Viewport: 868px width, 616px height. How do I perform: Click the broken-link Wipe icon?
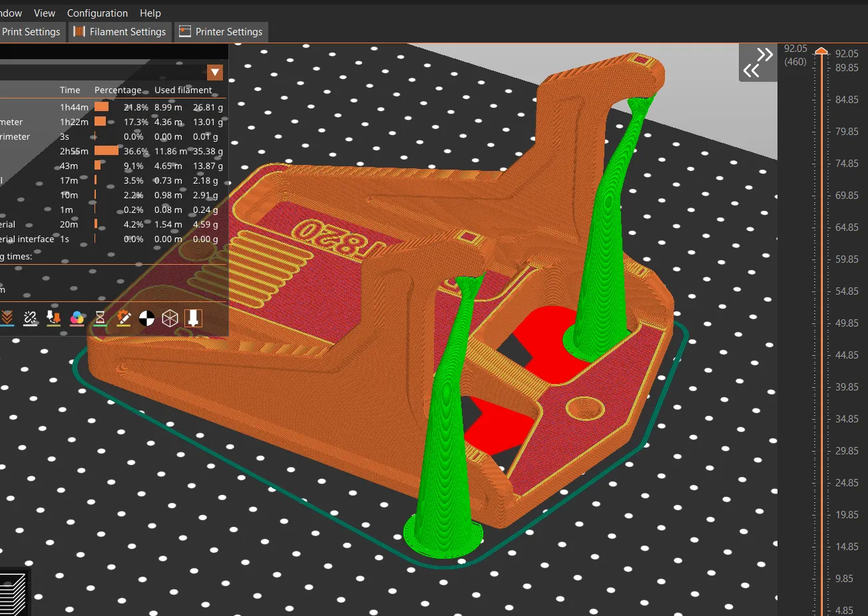30,318
